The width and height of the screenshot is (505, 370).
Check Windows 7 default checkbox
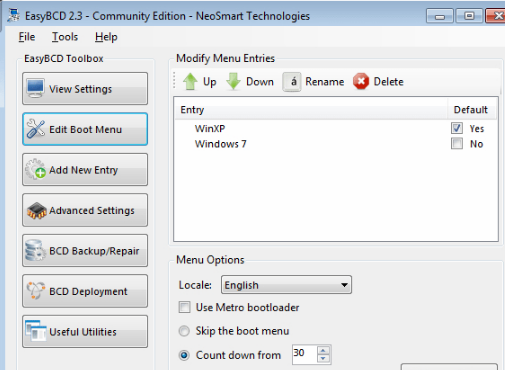[457, 144]
